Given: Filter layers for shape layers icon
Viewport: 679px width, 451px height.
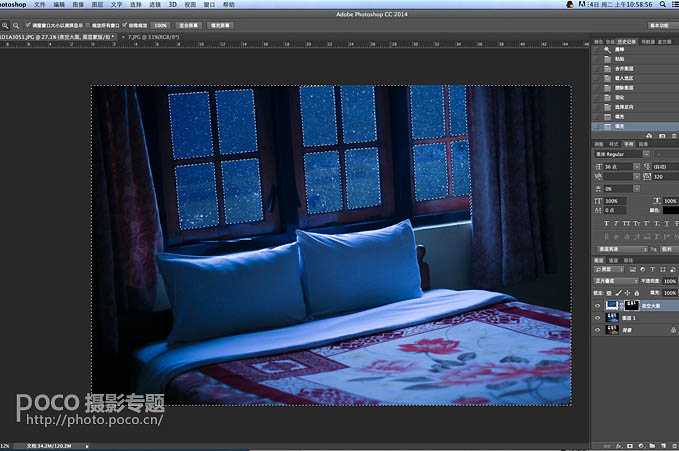Looking at the screenshot, I should (x=663, y=269).
